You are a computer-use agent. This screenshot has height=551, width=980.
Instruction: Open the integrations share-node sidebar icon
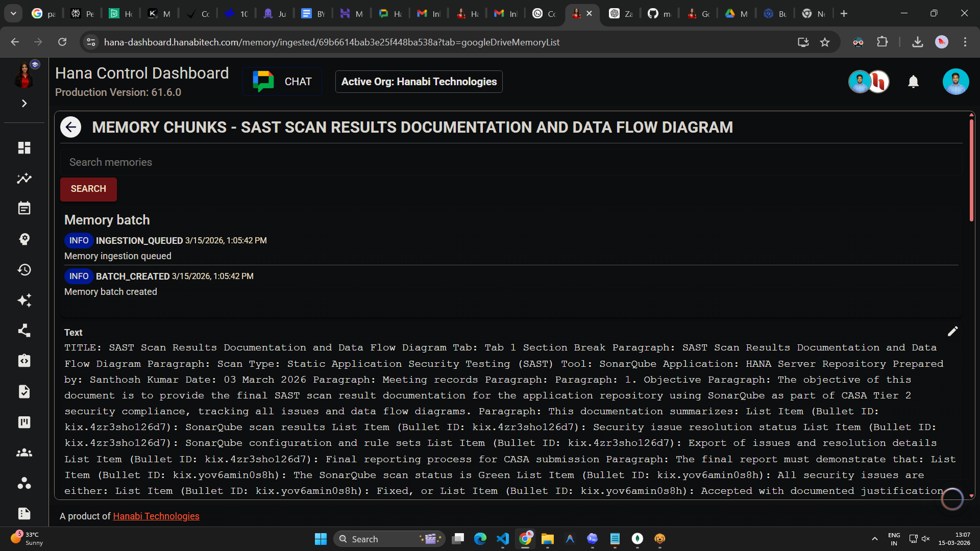click(24, 331)
